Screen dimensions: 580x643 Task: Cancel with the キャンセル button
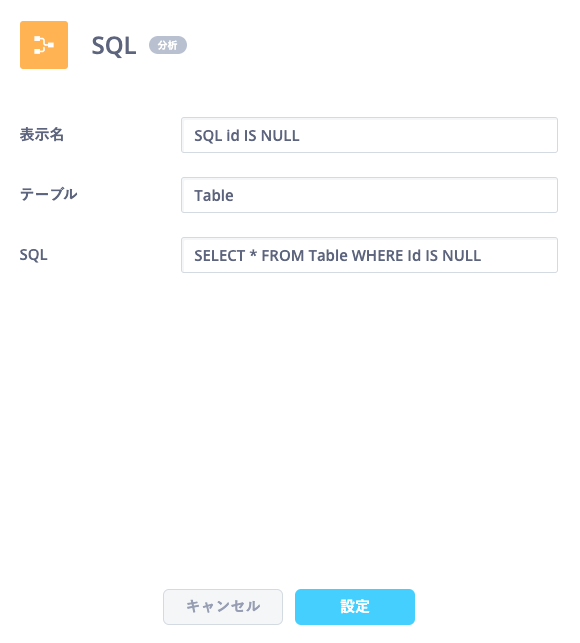[x=223, y=607]
